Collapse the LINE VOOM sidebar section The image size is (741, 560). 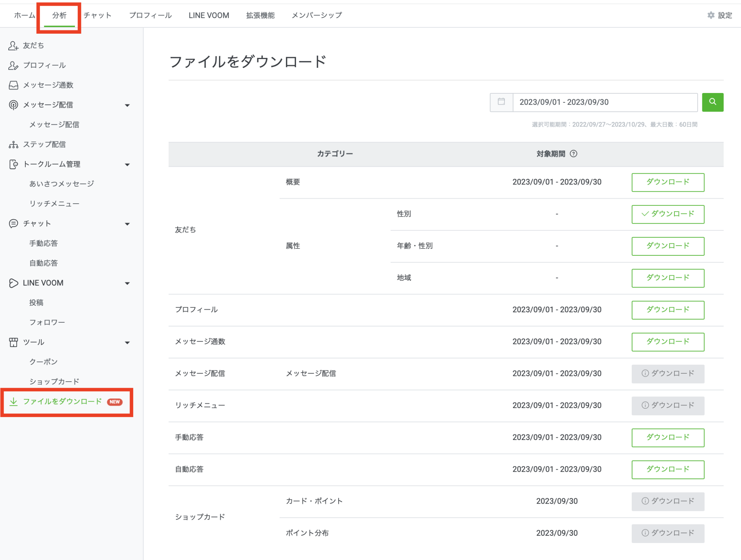click(127, 283)
